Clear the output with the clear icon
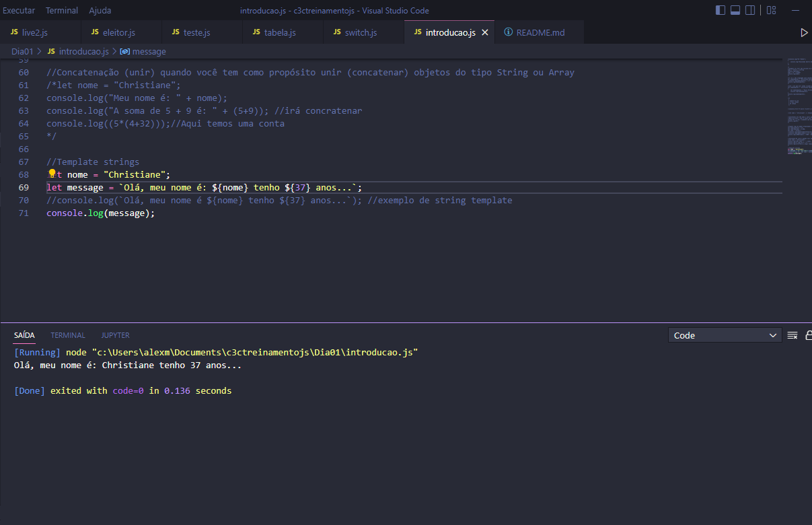 coord(792,335)
